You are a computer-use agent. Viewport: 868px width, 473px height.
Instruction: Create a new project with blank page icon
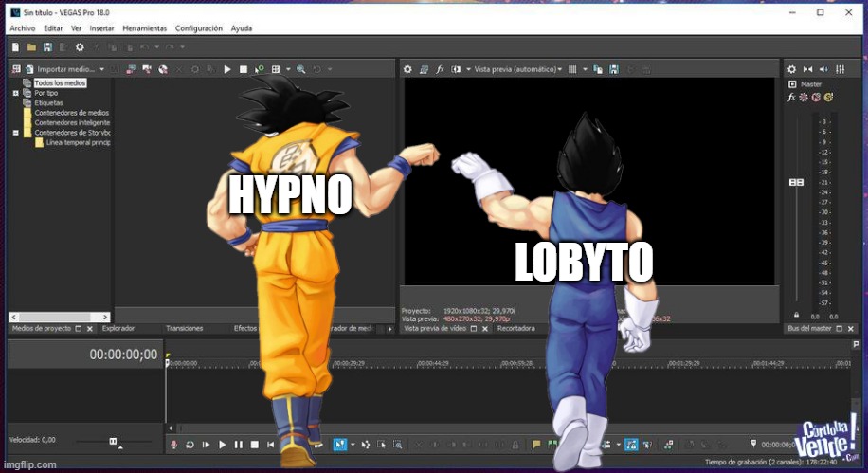tap(15, 47)
